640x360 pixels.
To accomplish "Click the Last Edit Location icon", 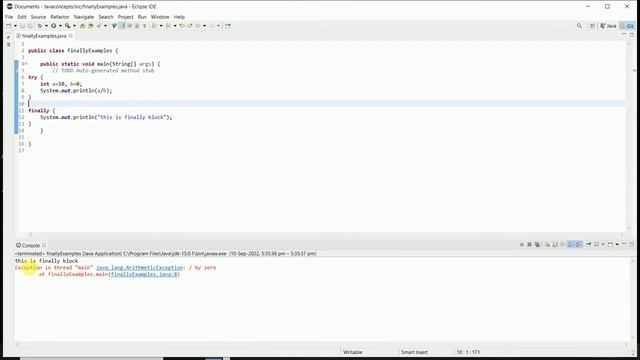I will [x=181, y=26].
